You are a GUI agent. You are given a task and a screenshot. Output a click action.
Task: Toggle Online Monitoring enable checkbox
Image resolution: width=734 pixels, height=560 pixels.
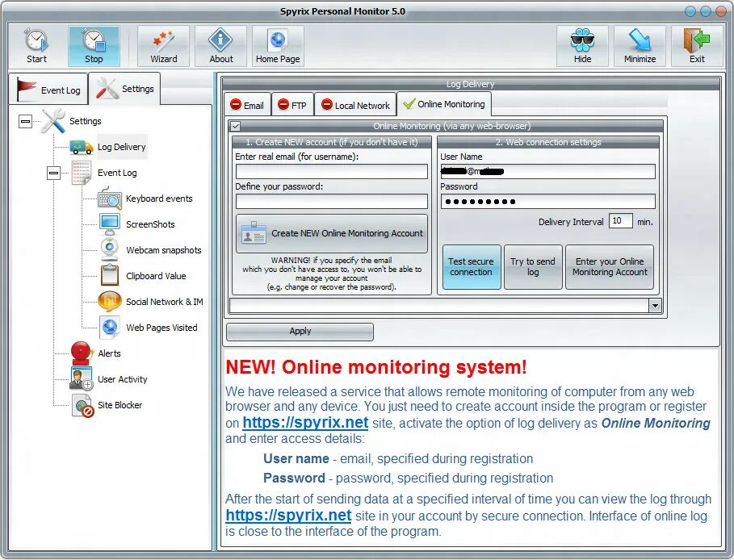pyautogui.click(x=236, y=126)
